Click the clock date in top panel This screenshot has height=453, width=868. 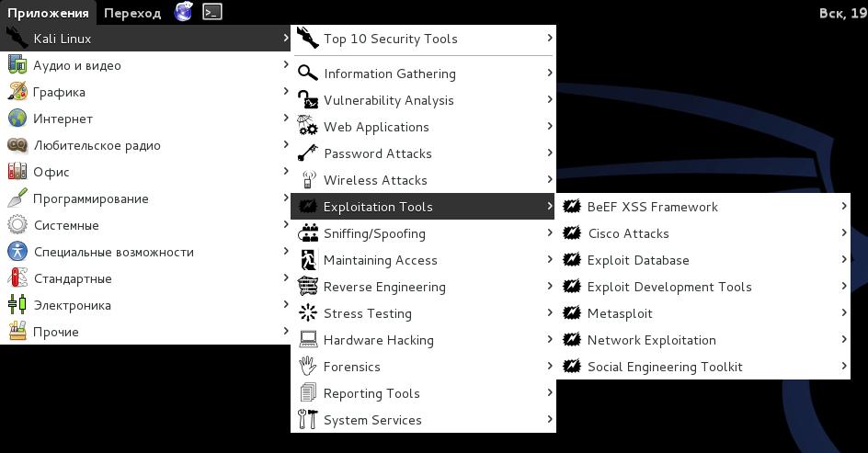point(842,13)
